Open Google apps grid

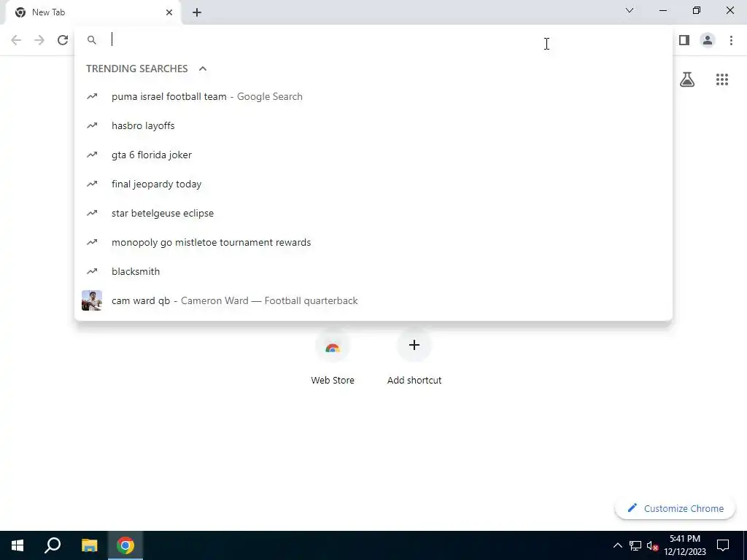(x=721, y=79)
